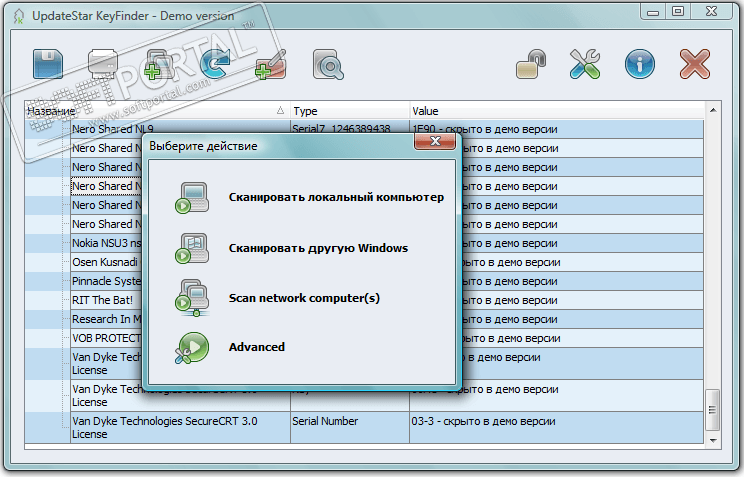Click the Save floppy disk toolbar icon
Screen dimensions: 744x477
point(48,64)
